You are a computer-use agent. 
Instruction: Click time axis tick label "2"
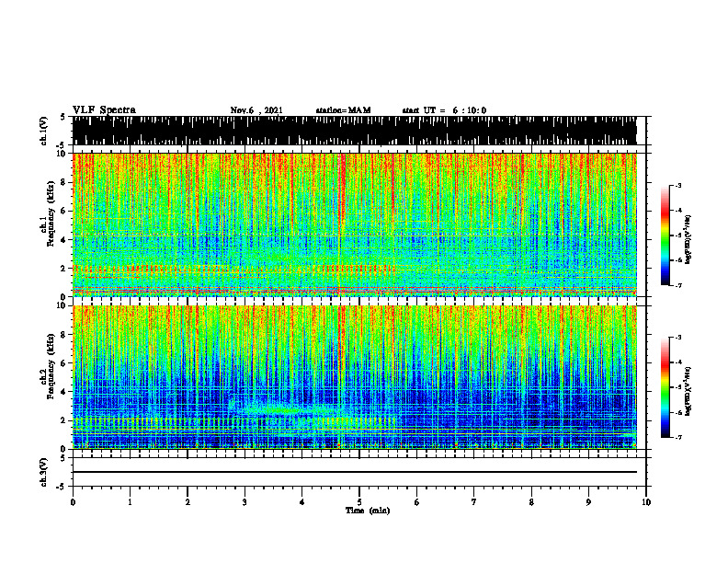tap(188, 502)
